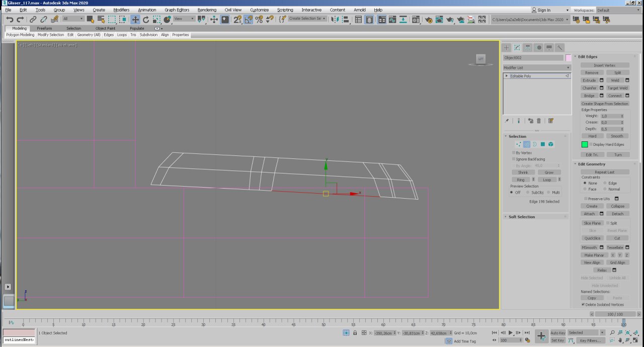Open Configure Modifier Sets icon

click(x=551, y=121)
